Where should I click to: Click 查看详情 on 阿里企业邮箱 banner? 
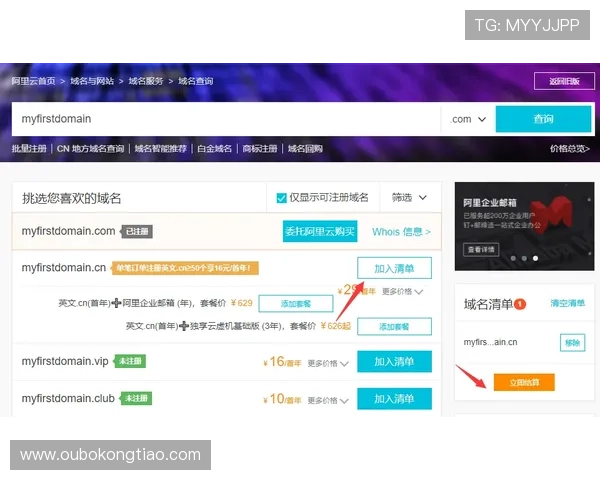[481, 250]
